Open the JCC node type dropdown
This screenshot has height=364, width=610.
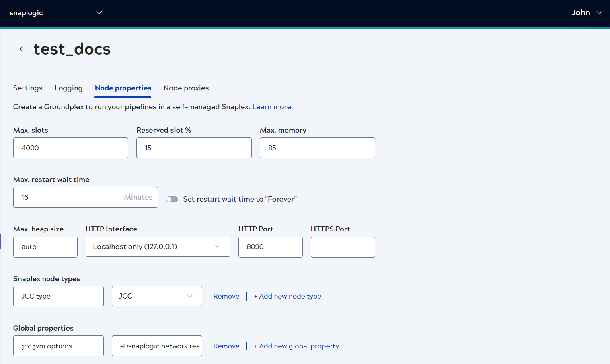coord(189,296)
